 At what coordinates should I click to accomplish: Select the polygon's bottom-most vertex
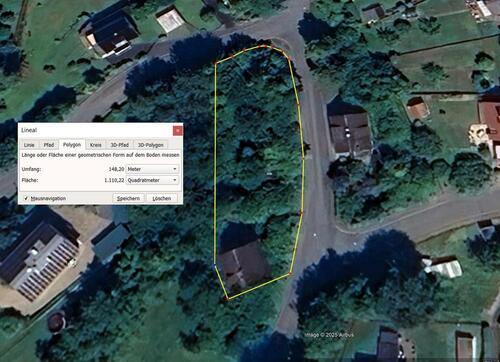click(x=228, y=298)
